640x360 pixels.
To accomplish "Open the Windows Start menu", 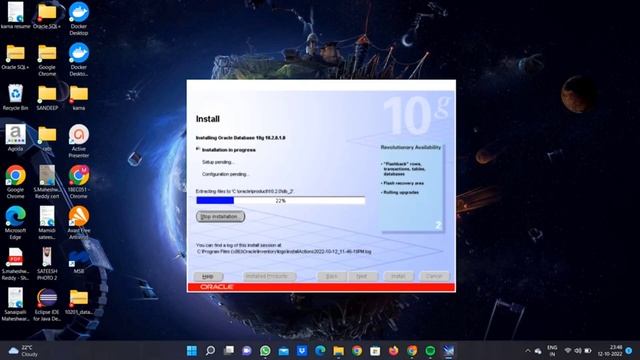I will click(191, 351).
